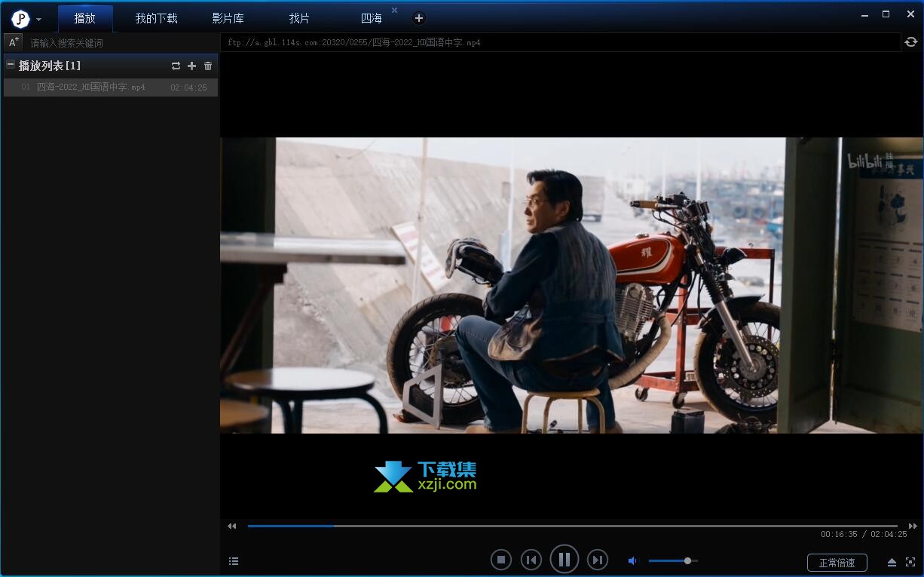Seek on the playback progress bar
The width and height of the screenshot is (924, 577).
573,526
